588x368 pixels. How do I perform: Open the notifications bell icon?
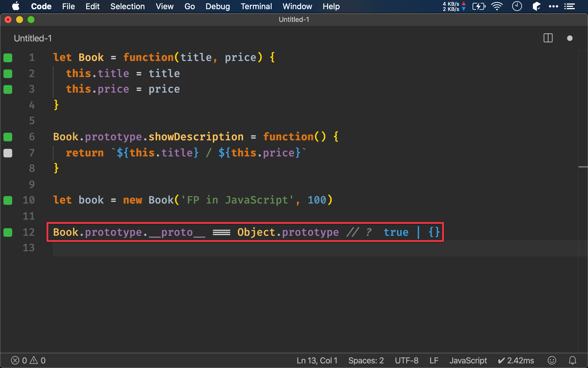[x=572, y=360]
